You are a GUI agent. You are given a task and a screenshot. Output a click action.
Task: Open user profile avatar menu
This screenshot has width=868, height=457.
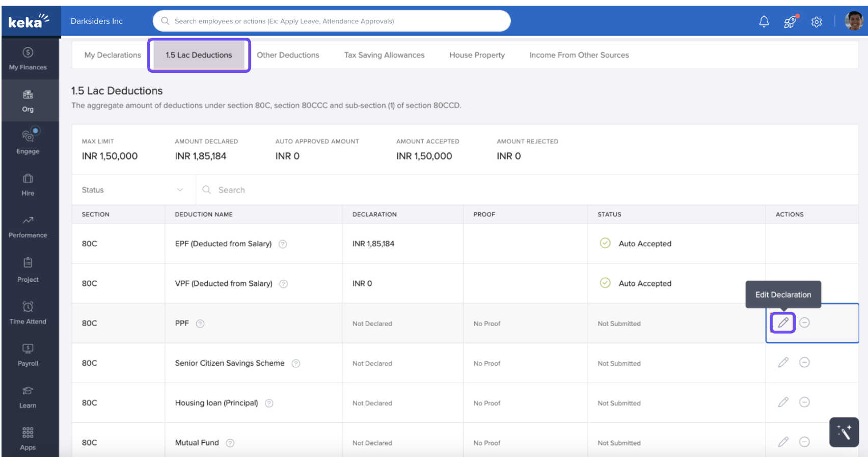[x=854, y=21]
